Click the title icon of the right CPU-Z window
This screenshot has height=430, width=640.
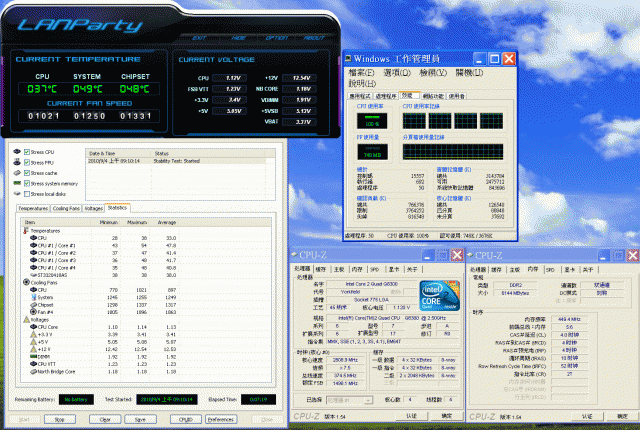[470, 255]
